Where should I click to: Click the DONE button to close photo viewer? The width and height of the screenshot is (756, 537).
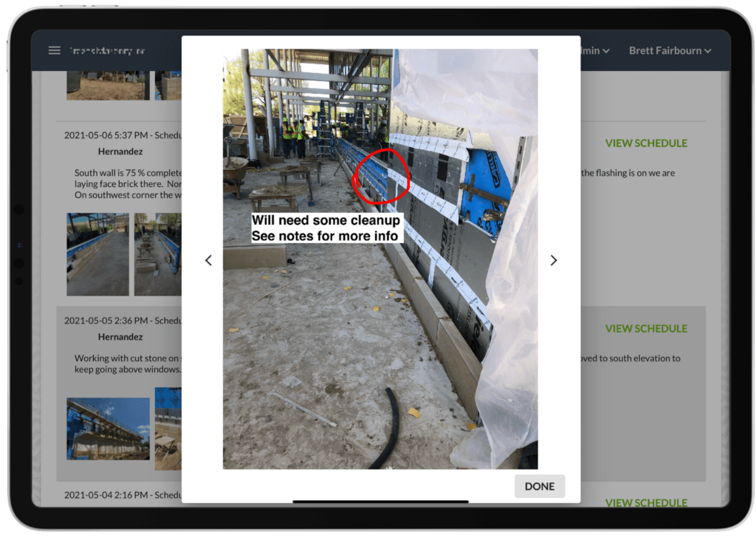[539, 486]
